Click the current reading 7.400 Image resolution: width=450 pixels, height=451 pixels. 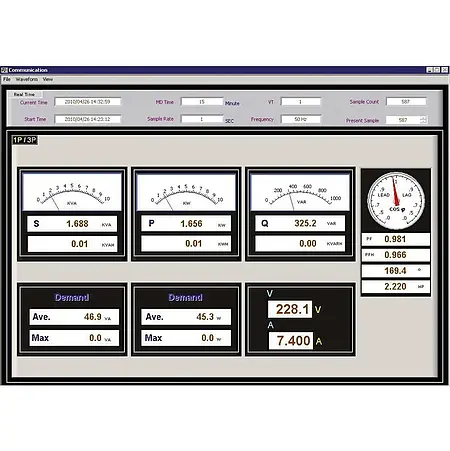click(x=291, y=341)
